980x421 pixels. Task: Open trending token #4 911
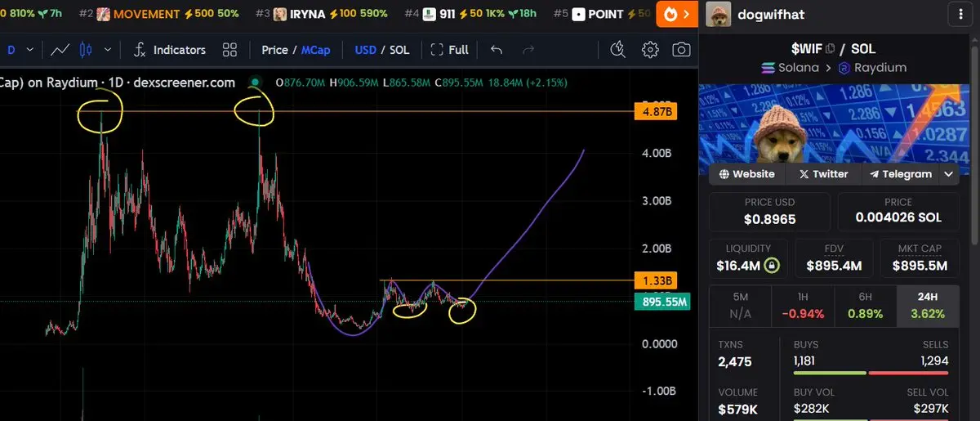coord(470,14)
